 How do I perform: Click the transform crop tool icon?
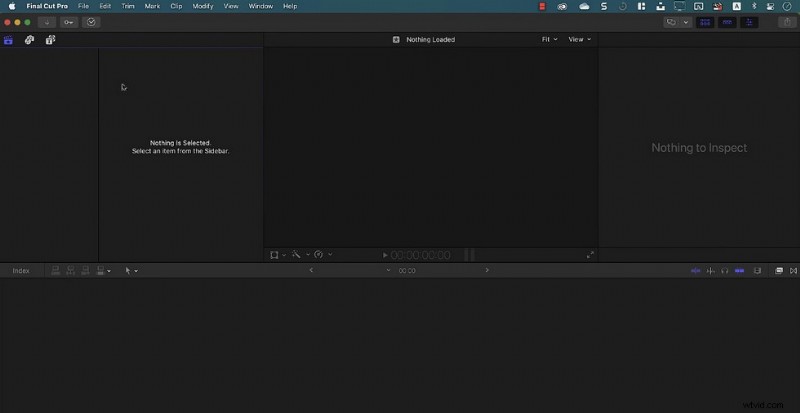coord(274,254)
